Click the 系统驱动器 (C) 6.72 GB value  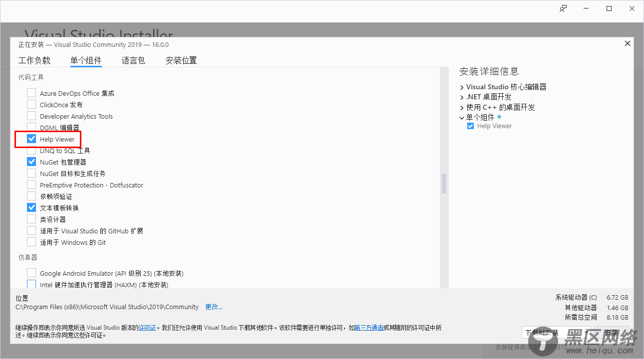pos(618,297)
